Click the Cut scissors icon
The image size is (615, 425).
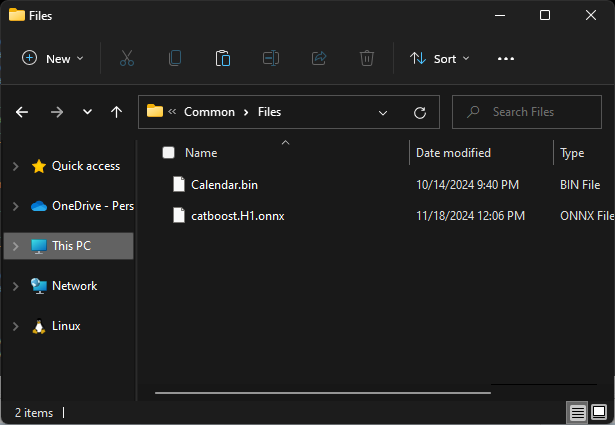[x=127, y=59]
